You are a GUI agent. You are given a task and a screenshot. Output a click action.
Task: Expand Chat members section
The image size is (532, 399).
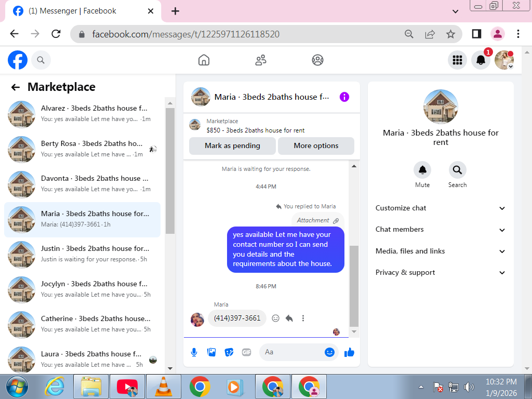click(x=441, y=230)
